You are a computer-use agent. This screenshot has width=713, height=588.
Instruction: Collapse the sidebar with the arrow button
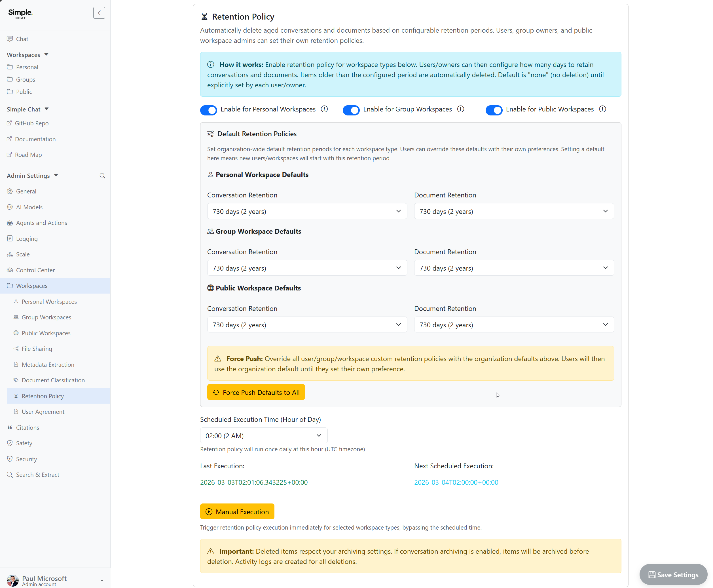[99, 12]
